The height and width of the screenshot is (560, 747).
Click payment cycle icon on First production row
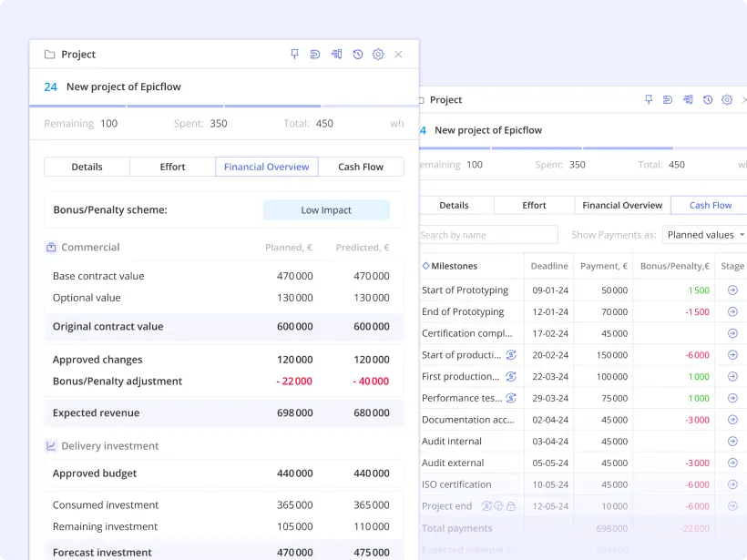pyautogui.click(x=511, y=376)
